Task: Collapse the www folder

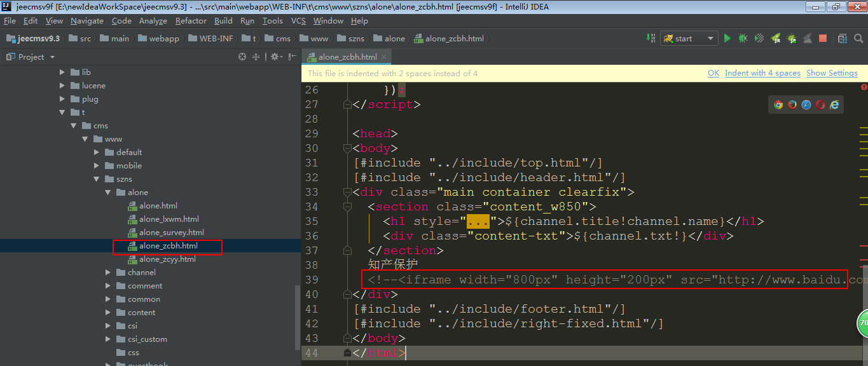Action: coord(85,139)
